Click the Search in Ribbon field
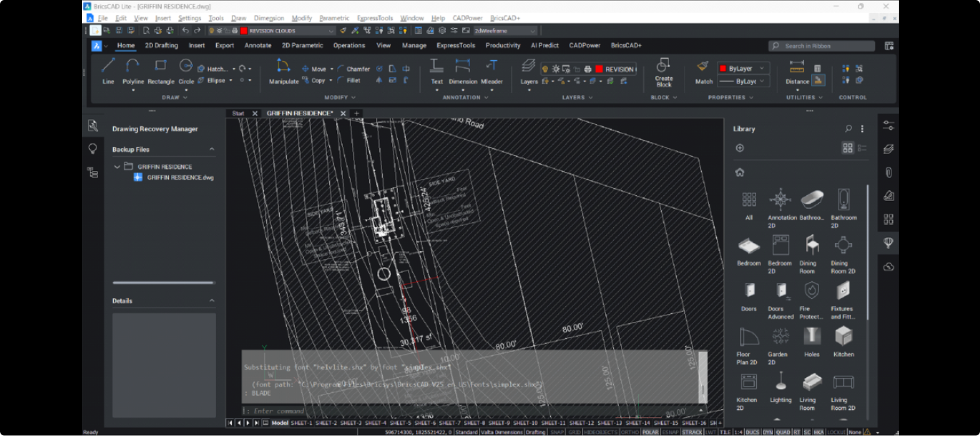This screenshot has height=436, width=980. click(821, 46)
